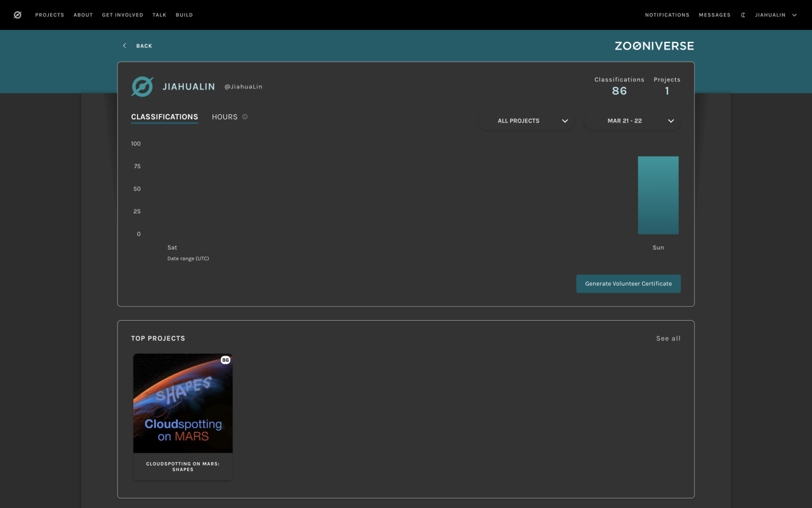The image size is (812, 508).
Task: Go to the Build page
Action: coord(184,15)
